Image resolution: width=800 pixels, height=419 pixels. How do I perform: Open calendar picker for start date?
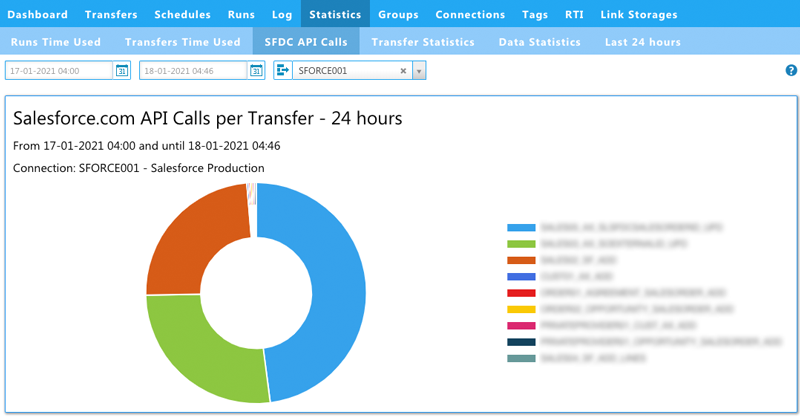click(x=122, y=70)
